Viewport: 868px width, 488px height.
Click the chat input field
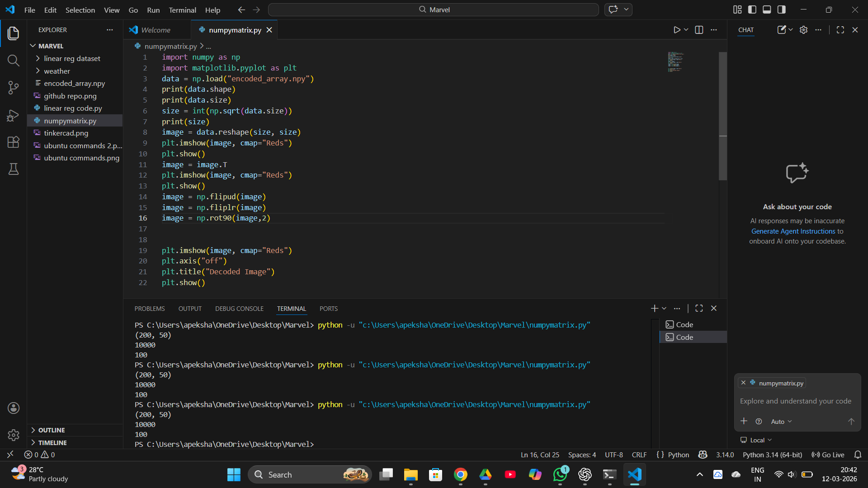tap(796, 401)
